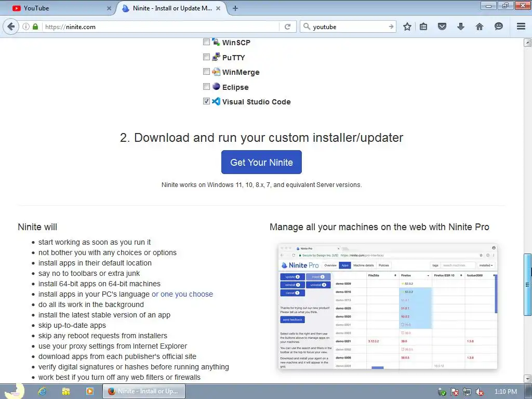
Task: Open a new tab with the plus
Action: [235, 8]
